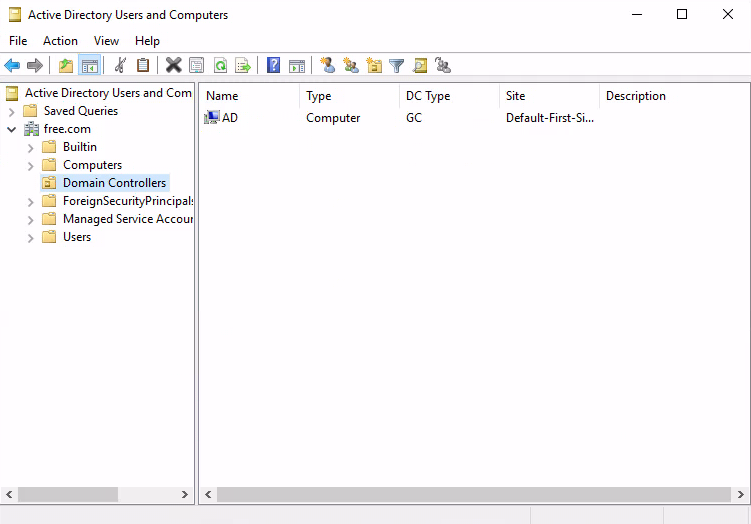
Task: Expand the Saved Queries node
Action: click(x=12, y=112)
